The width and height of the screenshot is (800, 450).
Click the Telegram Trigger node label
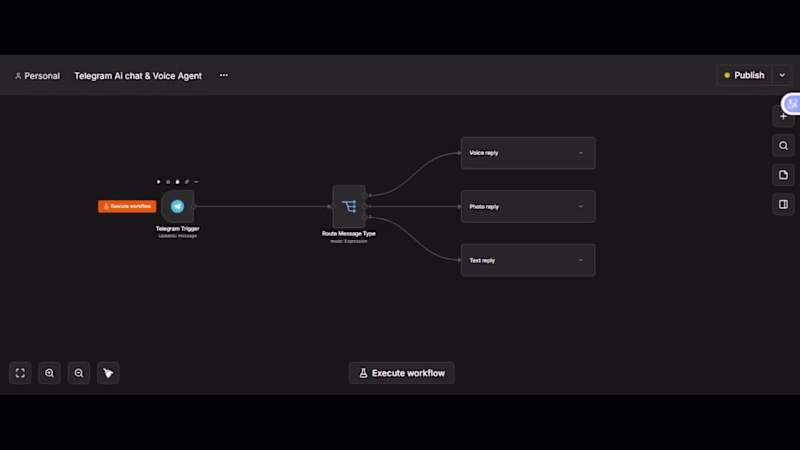coord(178,229)
